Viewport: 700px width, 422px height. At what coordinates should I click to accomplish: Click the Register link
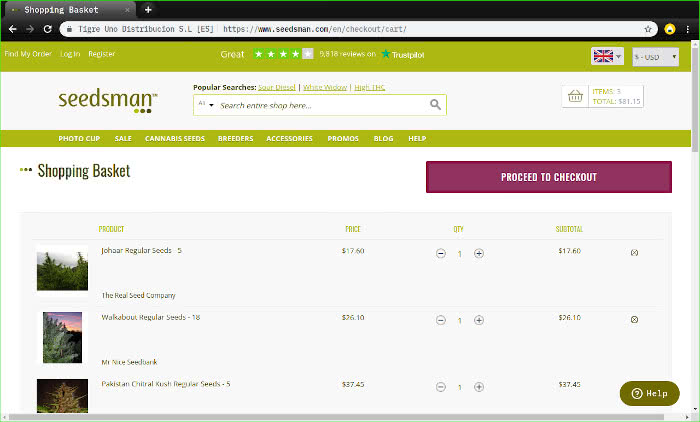tap(102, 54)
